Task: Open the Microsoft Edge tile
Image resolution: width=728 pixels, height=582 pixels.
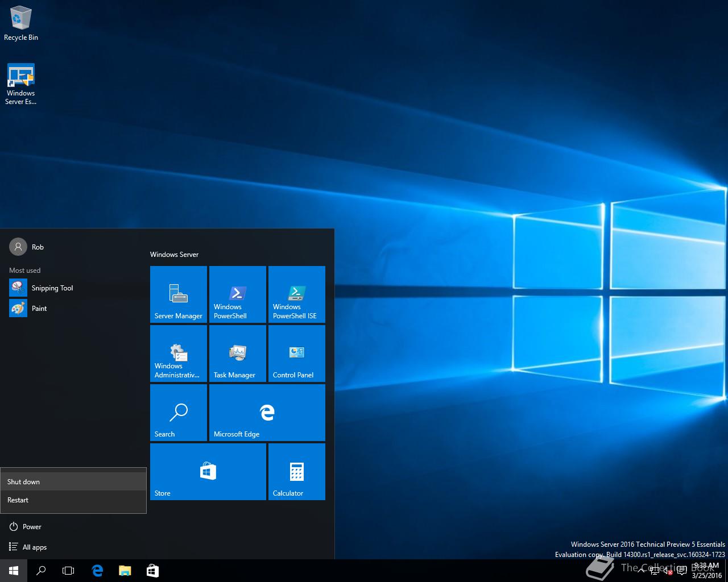Action: tap(267, 413)
